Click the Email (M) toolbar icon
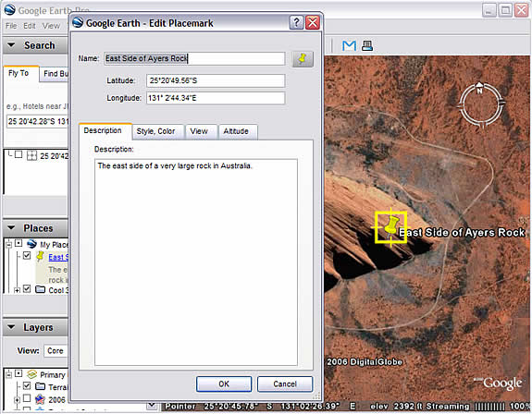 349,45
